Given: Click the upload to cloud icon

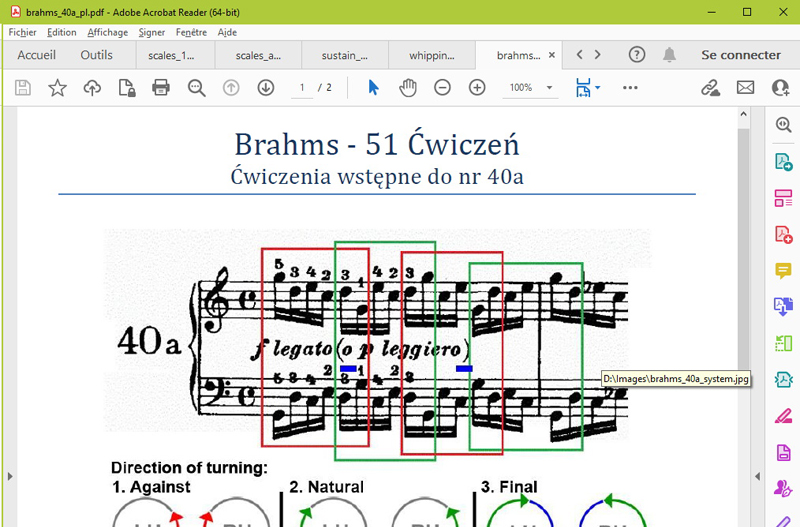Looking at the screenshot, I should tap(92, 88).
